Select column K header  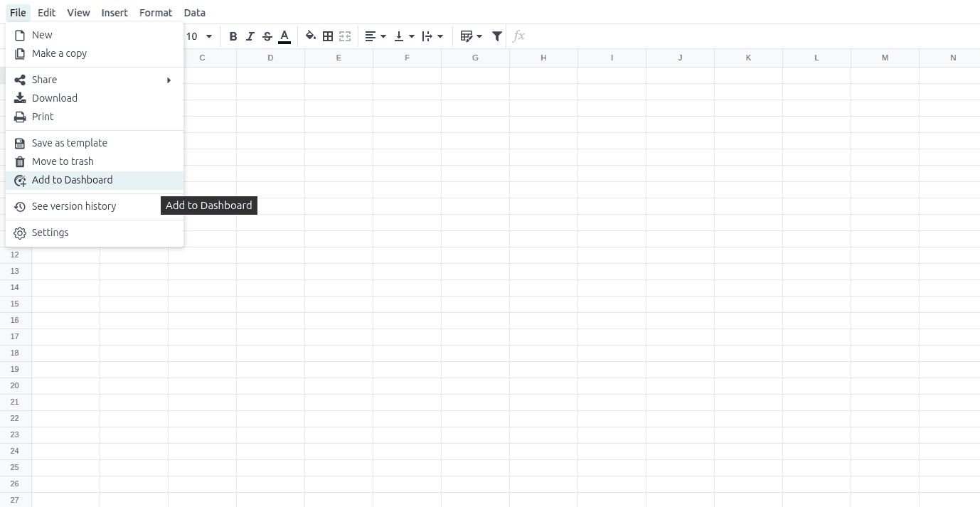tap(748, 58)
